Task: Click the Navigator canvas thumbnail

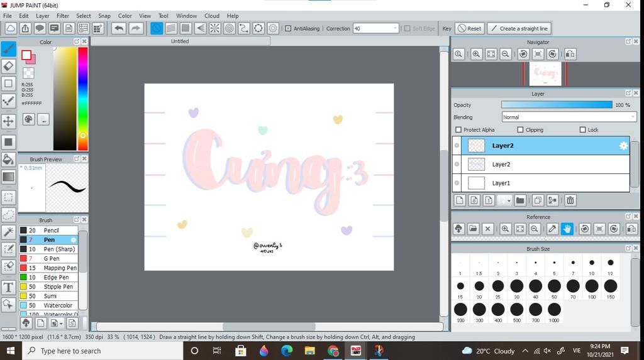Action: click(545, 74)
